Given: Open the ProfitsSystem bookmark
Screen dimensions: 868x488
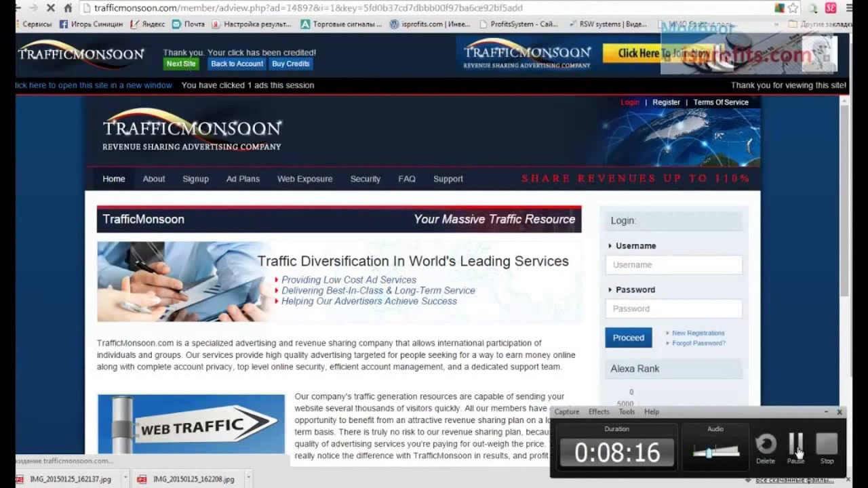Looking at the screenshot, I should pos(519,24).
